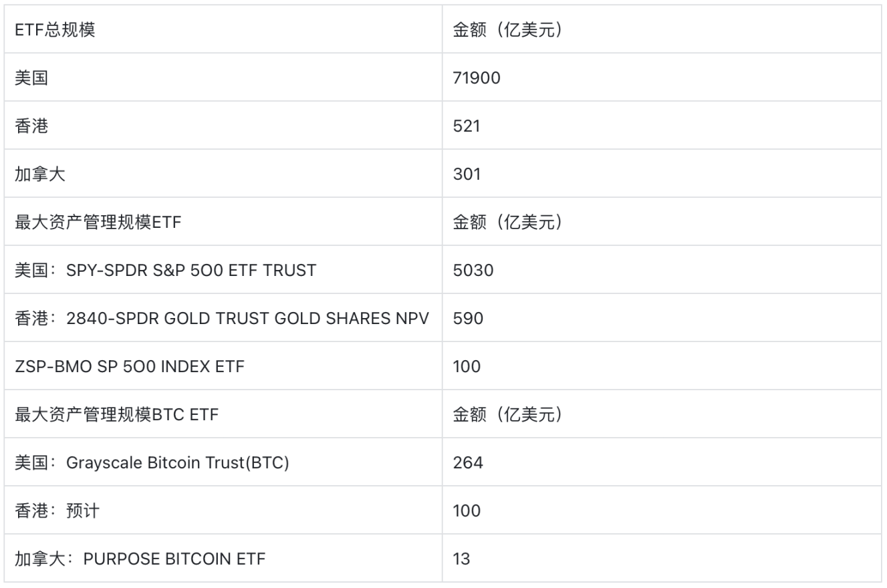Click the 521 amount cell

(467, 126)
